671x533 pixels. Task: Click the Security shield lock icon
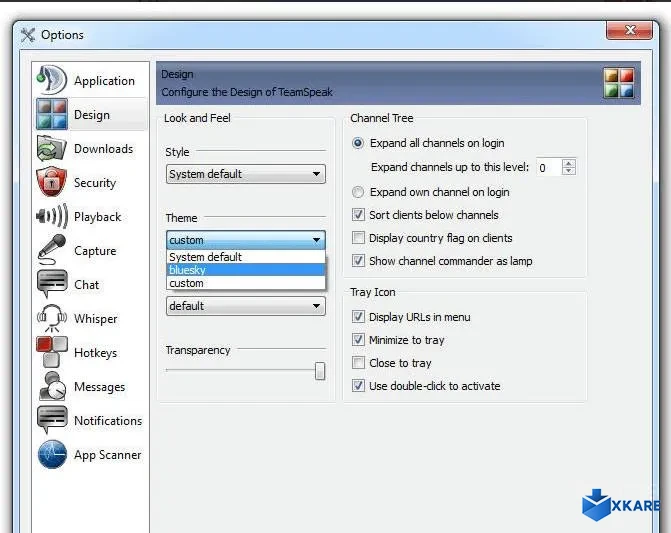point(52,182)
